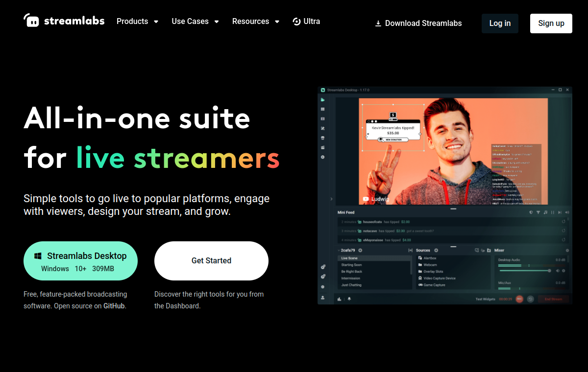Select the green Editor icon in app sidebar
The width and height of the screenshot is (588, 372).
coord(323,100)
